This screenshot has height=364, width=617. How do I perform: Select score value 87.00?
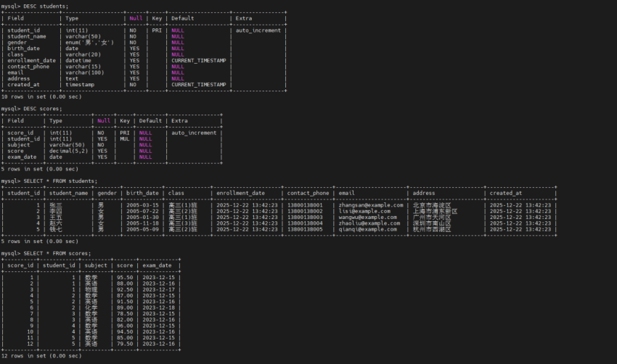click(x=125, y=296)
